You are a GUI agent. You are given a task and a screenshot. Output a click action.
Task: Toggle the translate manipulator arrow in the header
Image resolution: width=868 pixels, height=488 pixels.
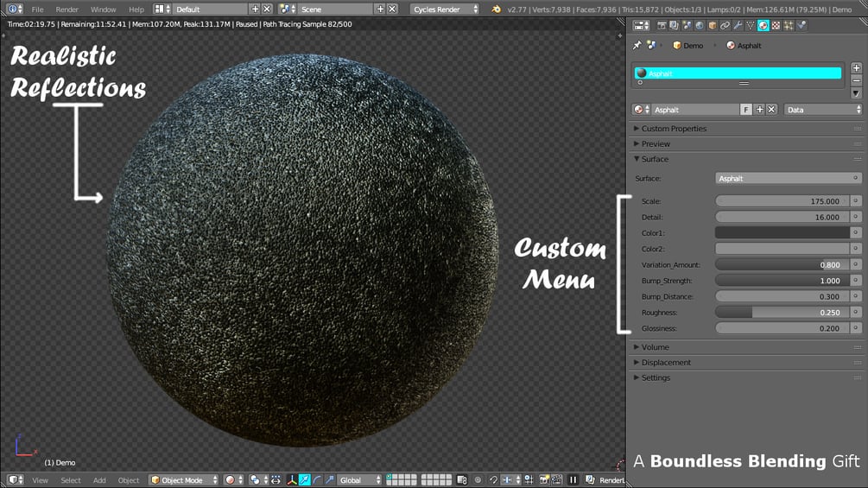305,479
